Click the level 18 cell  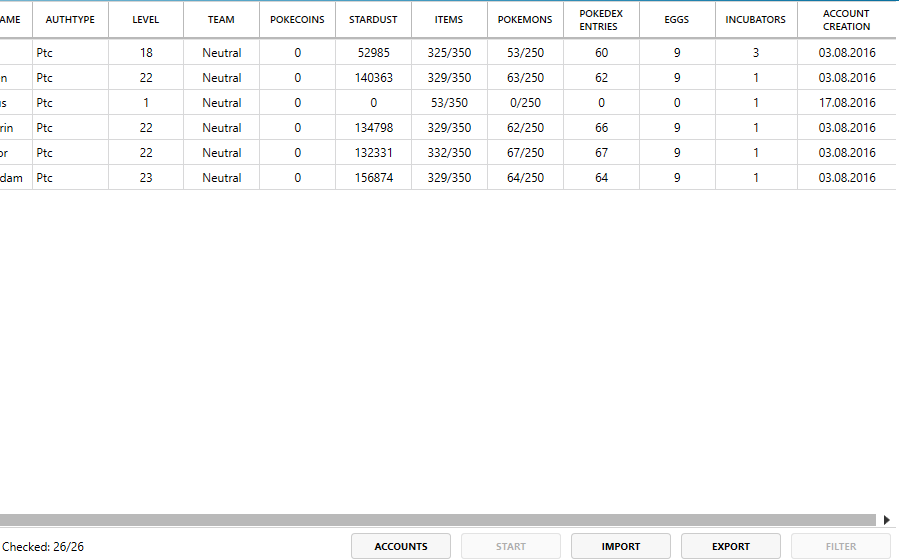pos(146,53)
